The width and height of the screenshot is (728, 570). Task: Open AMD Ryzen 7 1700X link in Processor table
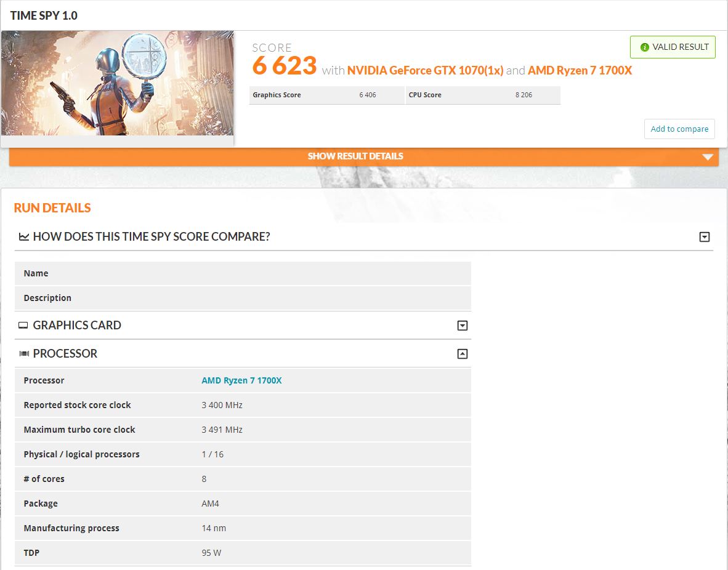[x=241, y=380]
